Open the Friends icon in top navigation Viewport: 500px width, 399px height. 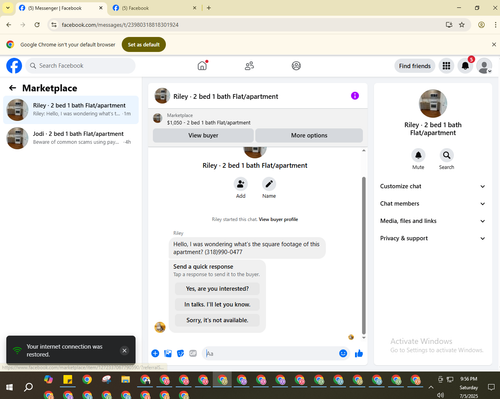pyautogui.click(x=249, y=66)
